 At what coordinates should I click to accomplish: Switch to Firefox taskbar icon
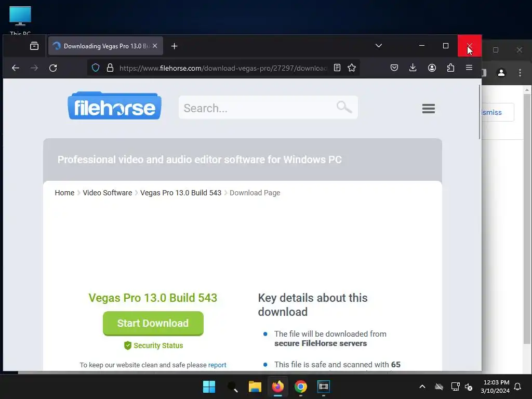pos(278,387)
